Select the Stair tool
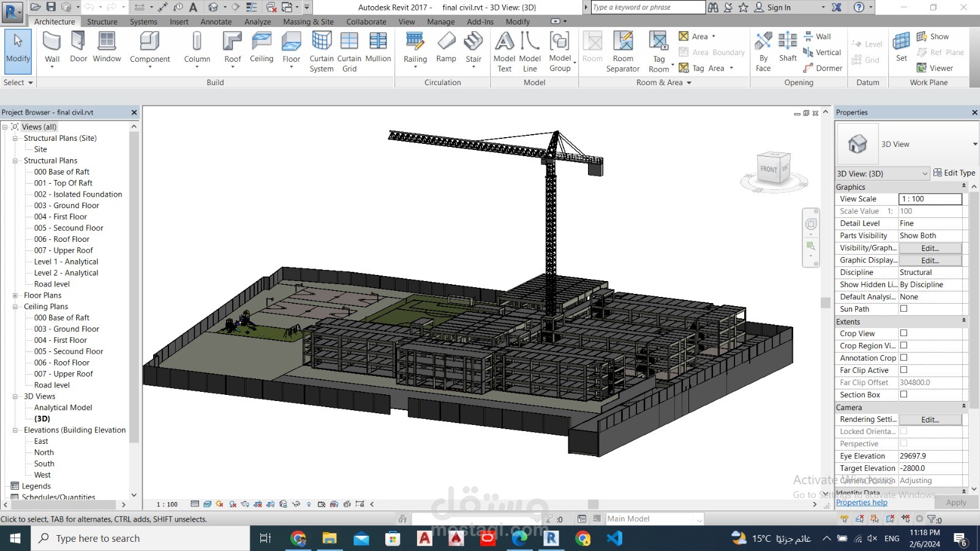Image resolution: width=980 pixels, height=551 pixels. (x=473, y=49)
